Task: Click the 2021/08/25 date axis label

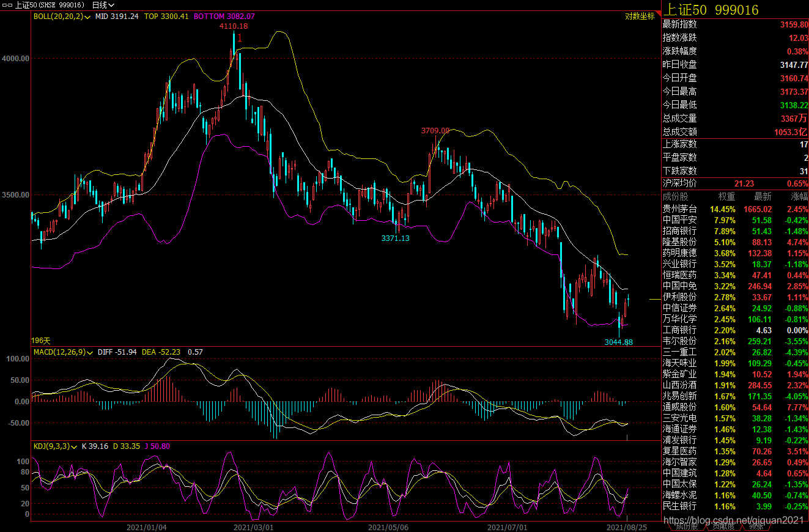Action: point(626,526)
